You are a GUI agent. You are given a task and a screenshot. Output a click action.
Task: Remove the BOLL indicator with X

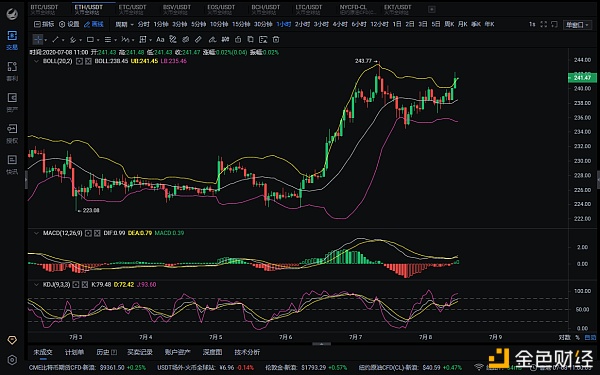pyautogui.click(x=88, y=61)
